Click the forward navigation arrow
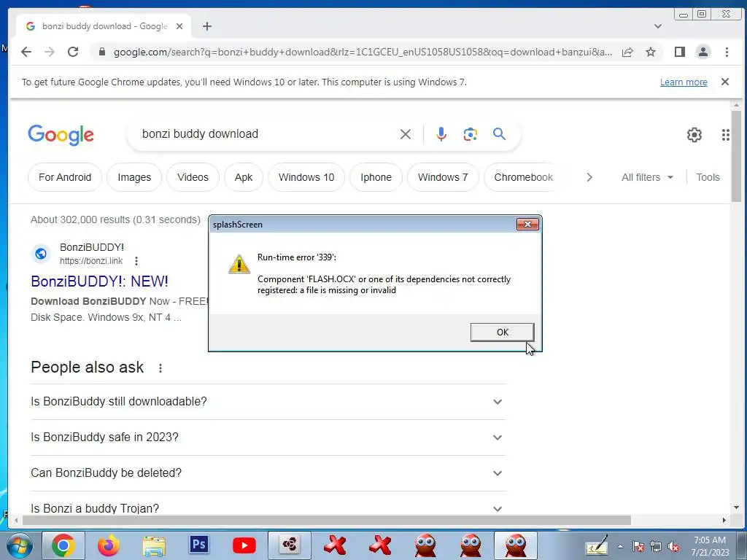Screen dimensions: 747x560 pos(50,52)
